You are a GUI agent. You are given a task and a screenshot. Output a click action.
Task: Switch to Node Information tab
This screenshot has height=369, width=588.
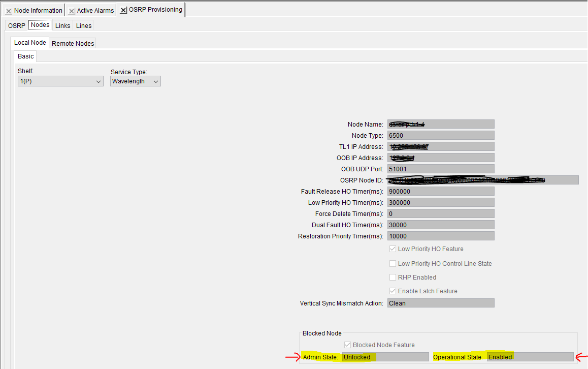(x=38, y=11)
